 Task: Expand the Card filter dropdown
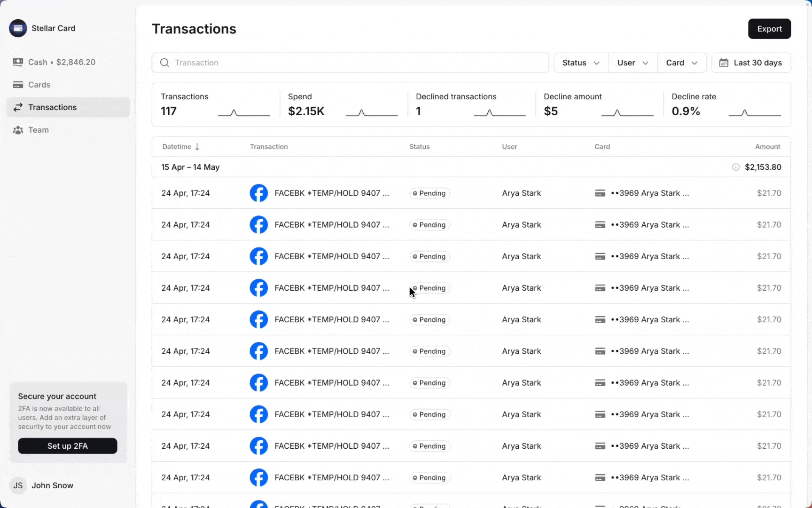[x=682, y=63]
